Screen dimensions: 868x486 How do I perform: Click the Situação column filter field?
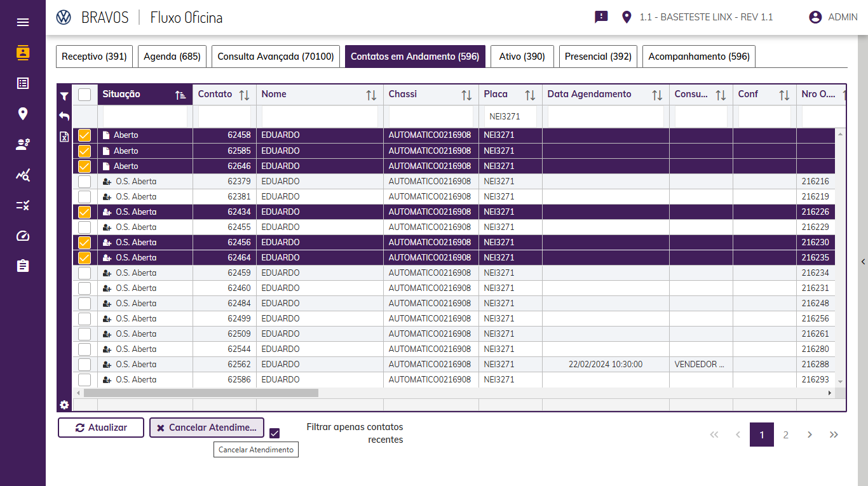click(146, 116)
